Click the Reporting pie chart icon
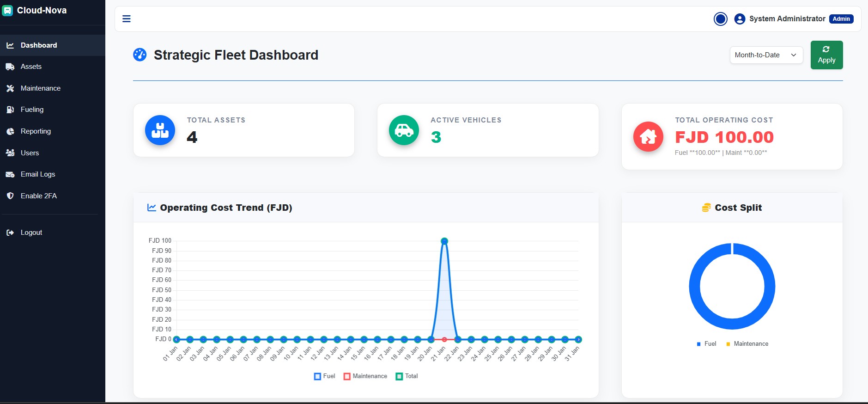868x404 pixels. pos(10,131)
